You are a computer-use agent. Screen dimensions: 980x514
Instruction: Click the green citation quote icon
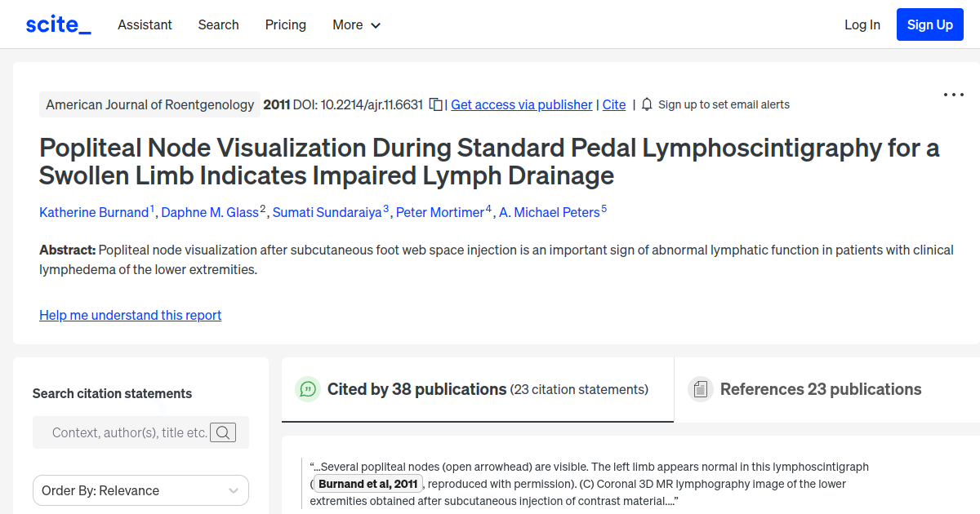coord(308,389)
